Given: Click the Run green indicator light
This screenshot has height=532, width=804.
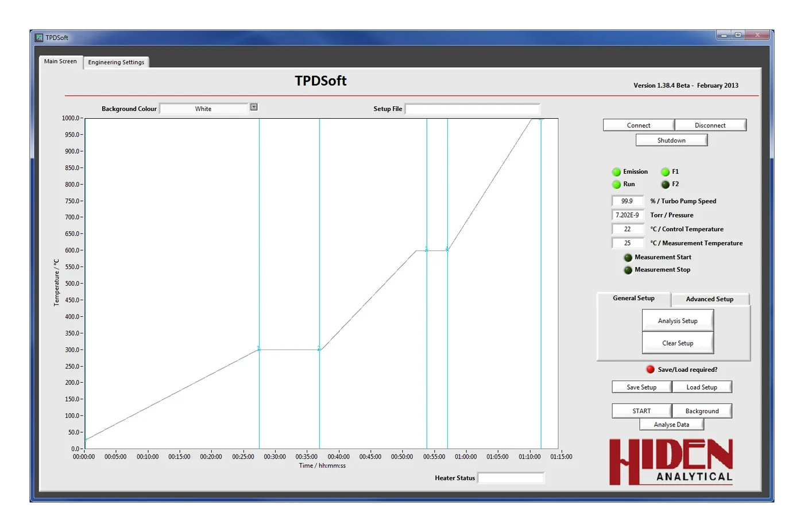Looking at the screenshot, I should pyautogui.click(x=616, y=184).
